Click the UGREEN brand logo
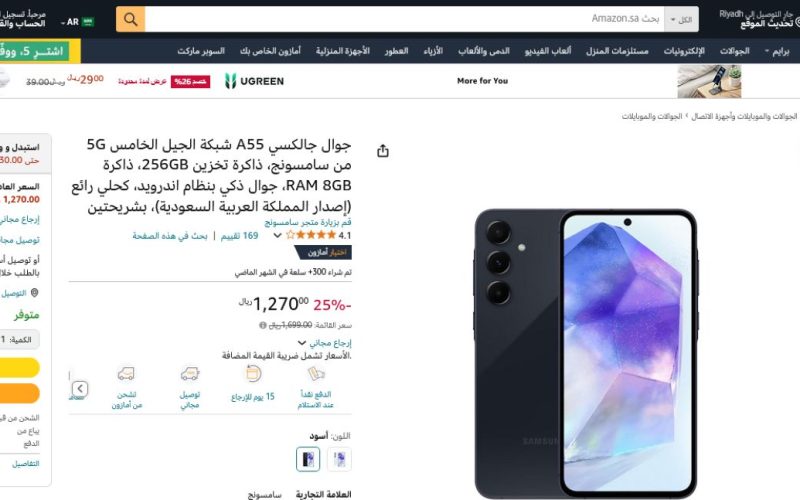The height and width of the screenshot is (500, 800). point(254,81)
